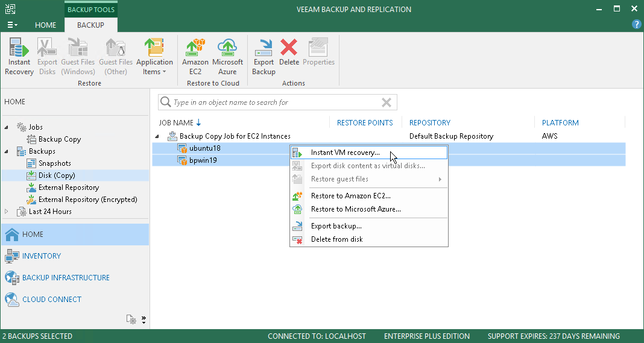Viewport: 644px width, 343px height.
Task: Choose Instant VM recovery from context menu
Action: click(369, 153)
